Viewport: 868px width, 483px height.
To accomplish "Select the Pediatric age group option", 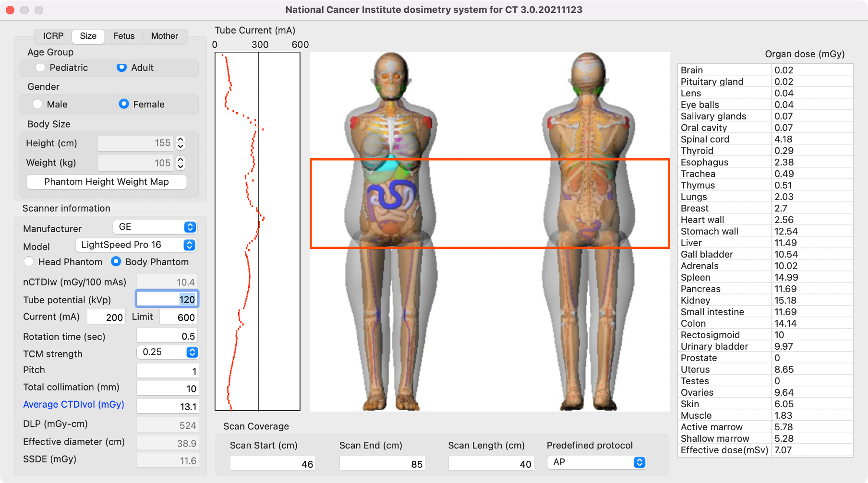I will click(x=40, y=68).
